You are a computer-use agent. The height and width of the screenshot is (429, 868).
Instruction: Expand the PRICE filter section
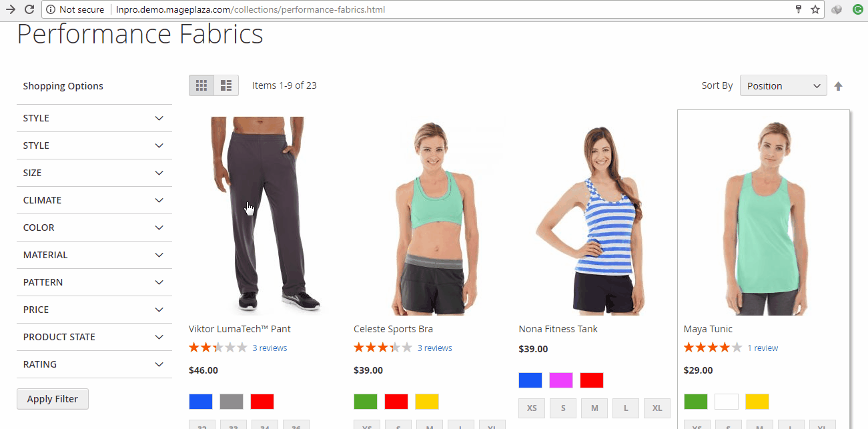[x=94, y=310]
